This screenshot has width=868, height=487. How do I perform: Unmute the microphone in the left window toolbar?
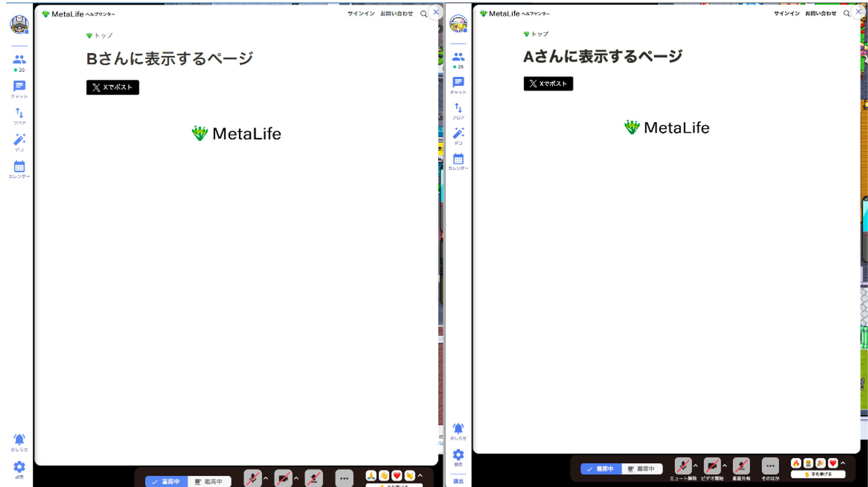[x=253, y=478]
